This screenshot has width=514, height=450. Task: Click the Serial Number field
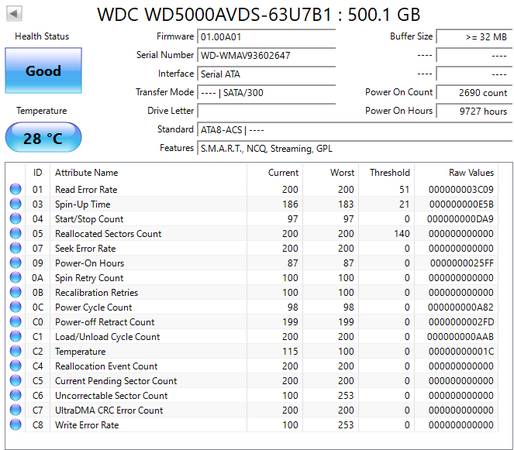(x=266, y=55)
